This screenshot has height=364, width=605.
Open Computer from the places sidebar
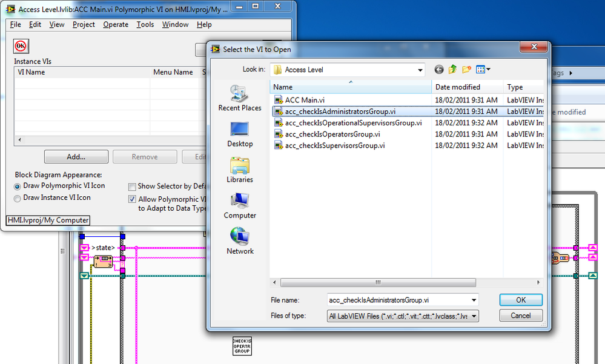[x=240, y=206]
